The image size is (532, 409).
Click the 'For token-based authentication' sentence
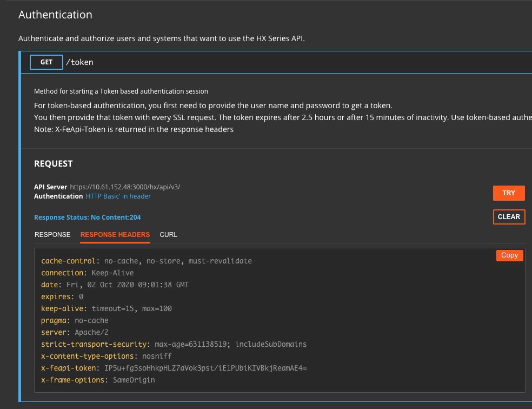[x=213, y=105]
